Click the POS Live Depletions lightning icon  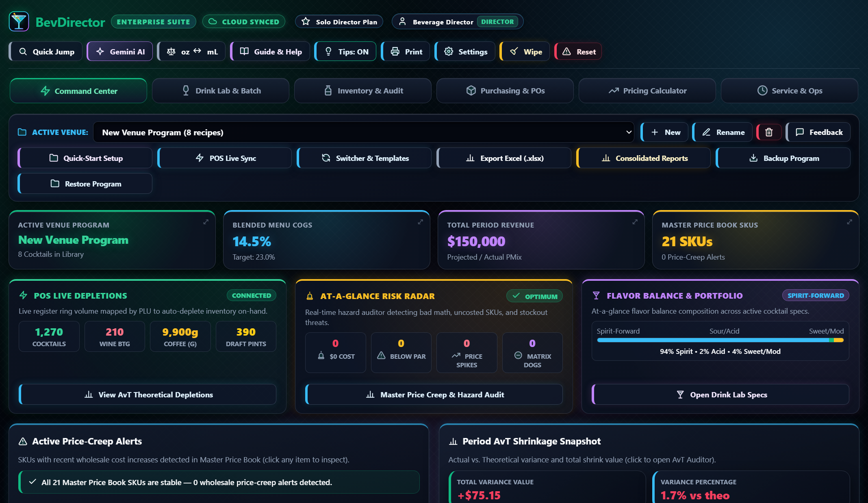[x=24, y=295]
